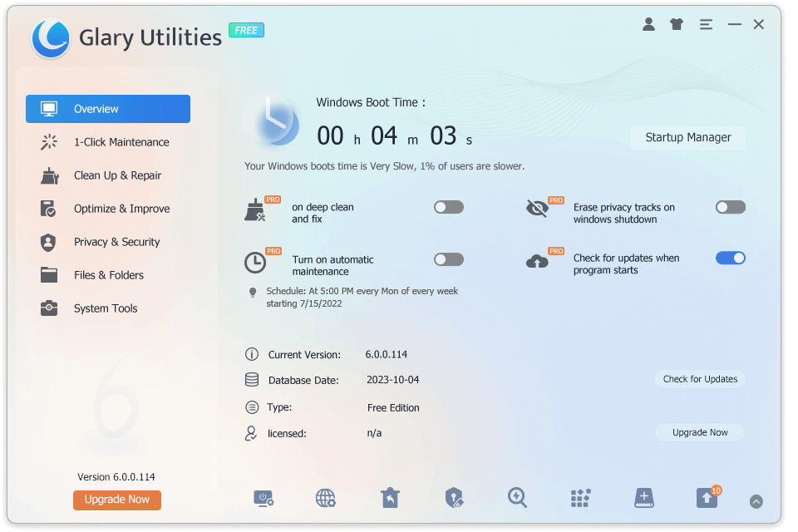Screen dimensions: 798x532
Task: Open the disk drive plus icon
Action: click(643, 498)
